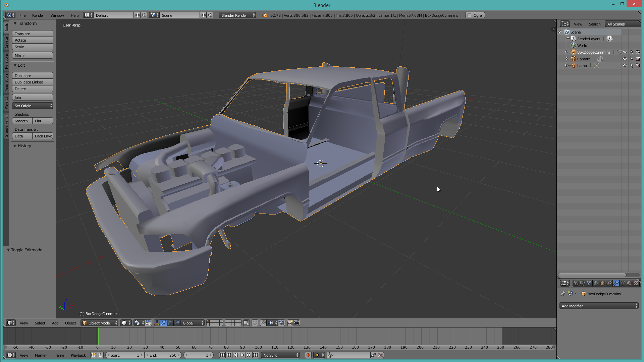The image size is (644, 362).
Task: Toggle Lamp renderability in outliner
Action: [638, 66]
